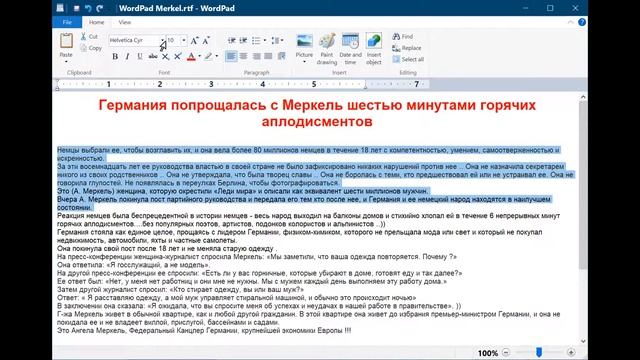Expand the Paste dropdown arrow

click(x=66, y=62)
